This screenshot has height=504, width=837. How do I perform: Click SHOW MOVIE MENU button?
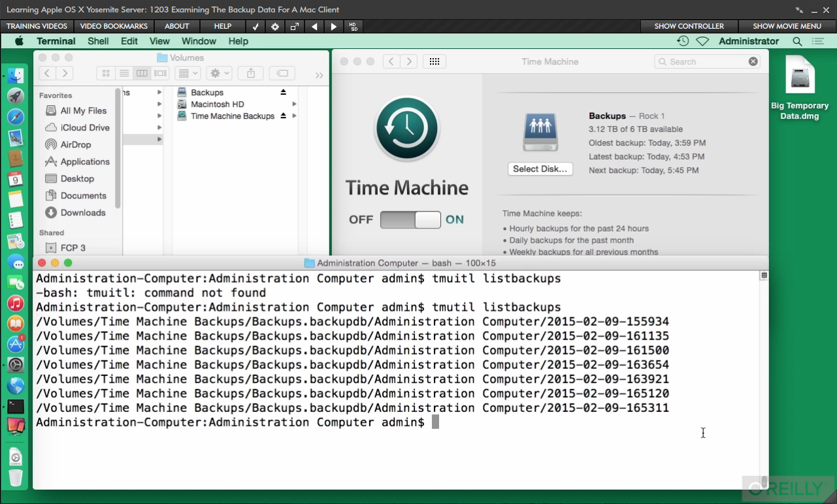coord(787,26)
